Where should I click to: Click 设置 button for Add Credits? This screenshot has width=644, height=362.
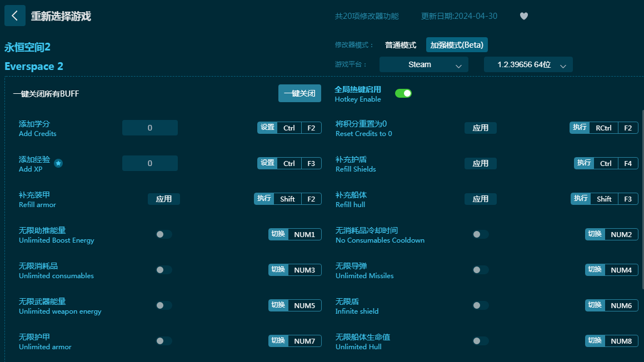point(267,128)
